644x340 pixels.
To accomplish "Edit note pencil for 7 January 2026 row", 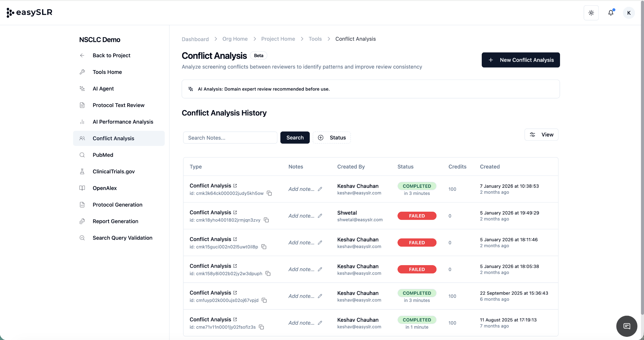I will coord(320,189).
